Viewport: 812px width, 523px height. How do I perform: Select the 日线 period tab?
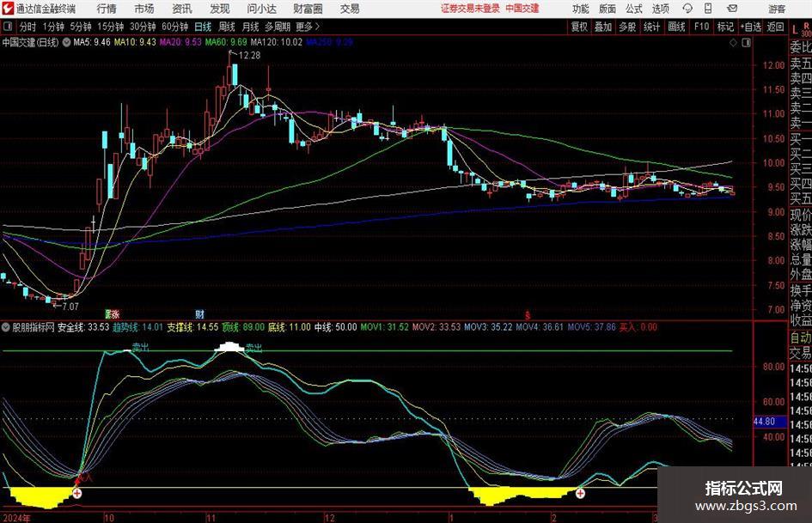coord(203,27)
